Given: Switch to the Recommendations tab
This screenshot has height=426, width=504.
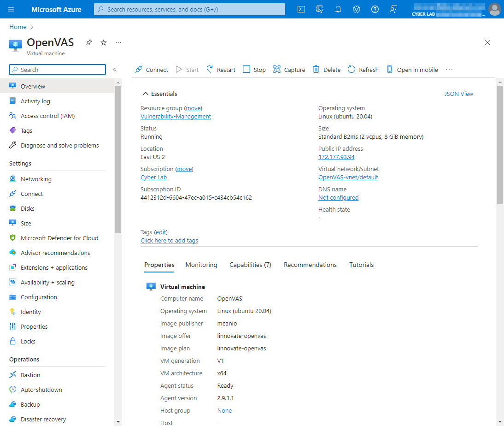Looking at the screenshot, I should coord(310,265).
